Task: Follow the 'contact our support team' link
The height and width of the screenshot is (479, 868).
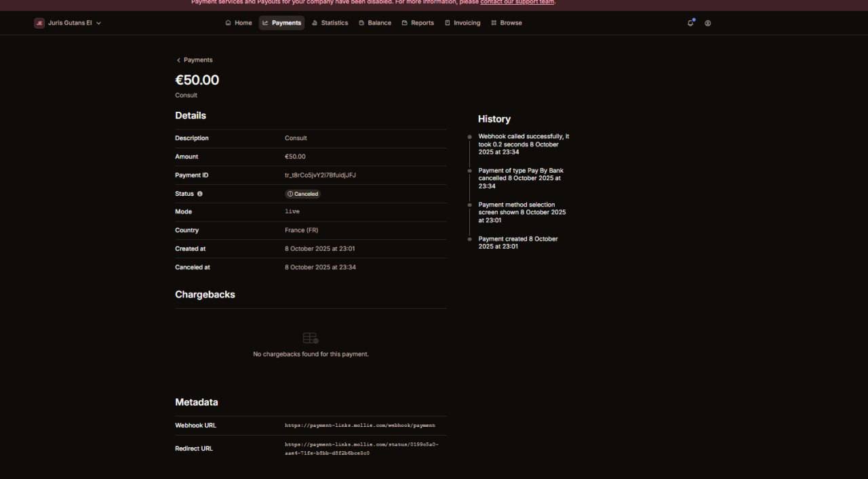Action: coord(517,2)
